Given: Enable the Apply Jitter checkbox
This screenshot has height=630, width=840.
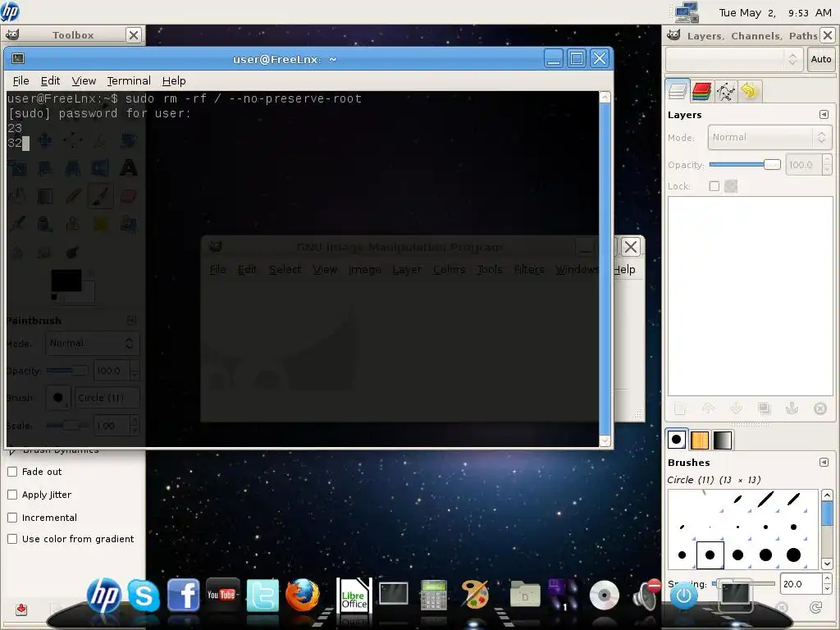Looking at the screenshot, I should (12, 495).
